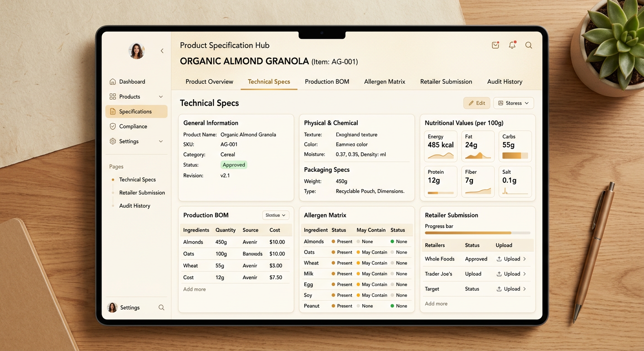Open the Specifications document icon
The image size is (644, 351).
tap(113, 111)
